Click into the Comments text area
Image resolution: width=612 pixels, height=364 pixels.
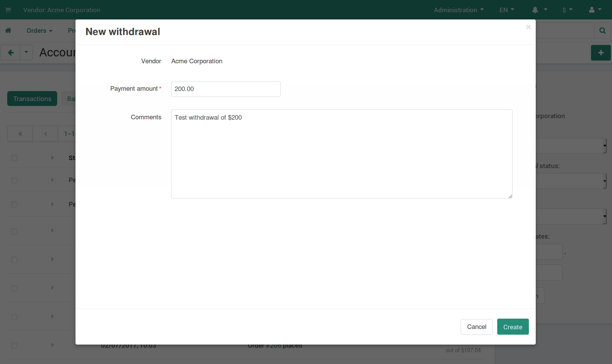click(342, 154)
